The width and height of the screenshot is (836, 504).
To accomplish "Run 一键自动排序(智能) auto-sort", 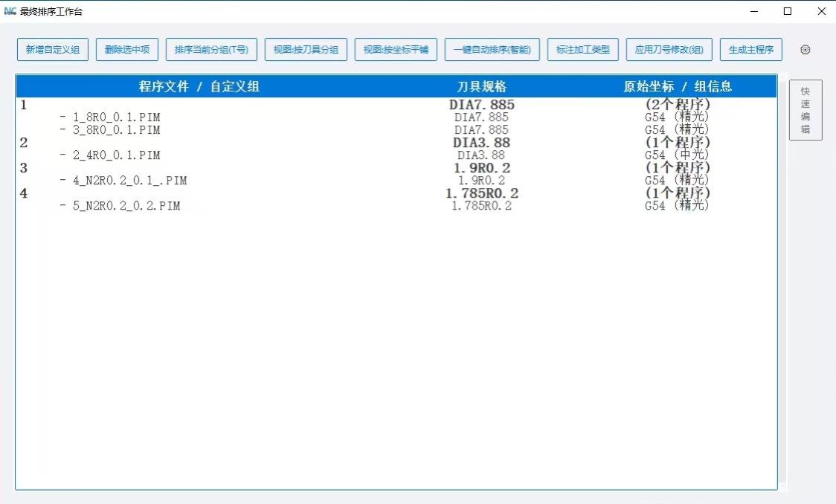I will [492, 49].
